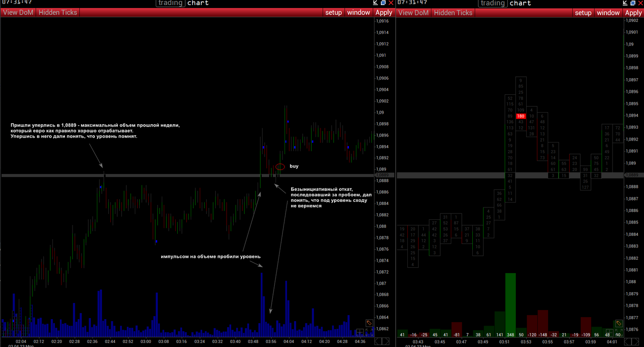Minimize the cluster chart window
The height and width of the screenshot is (347, 644).
click(x=626, y=3)
